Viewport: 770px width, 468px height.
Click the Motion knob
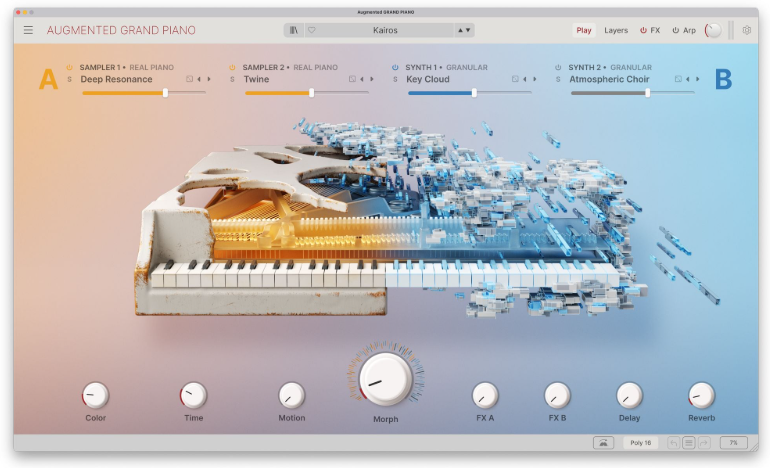tap(292, 395)
